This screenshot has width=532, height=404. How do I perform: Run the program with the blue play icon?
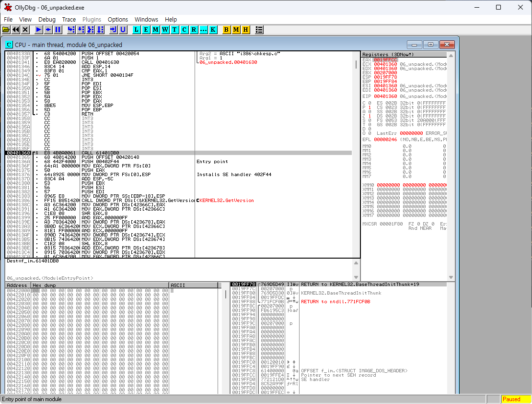point(38,30)
